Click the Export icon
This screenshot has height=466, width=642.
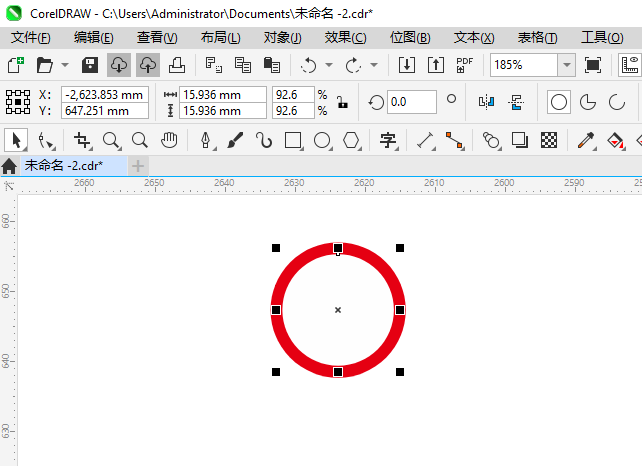click(436, 65)
